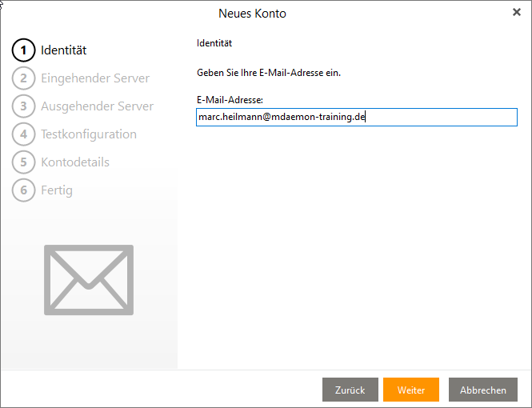532x408 pixels.
Task: Click the step 4 circle icon
Action: 24,134
